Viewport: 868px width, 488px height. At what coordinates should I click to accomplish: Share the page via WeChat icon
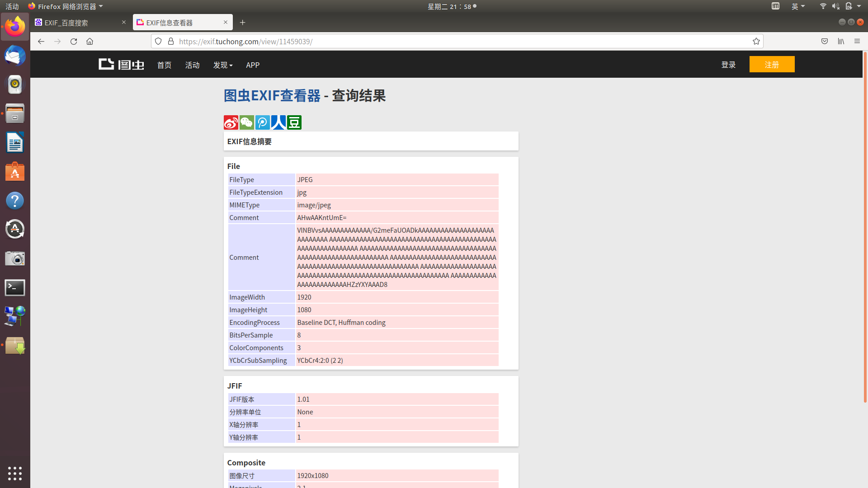coord(246,122)
